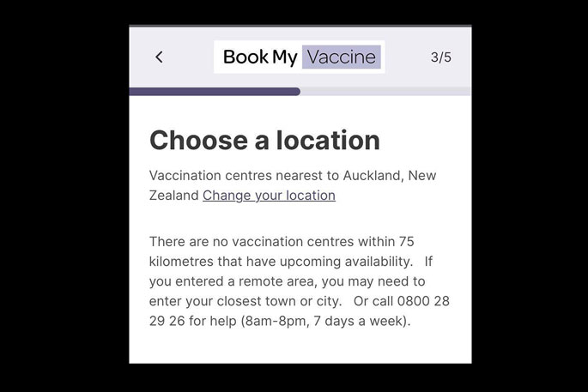
Task: Click 'Book My' portion of the logo
Action: (x=260, y=57)
